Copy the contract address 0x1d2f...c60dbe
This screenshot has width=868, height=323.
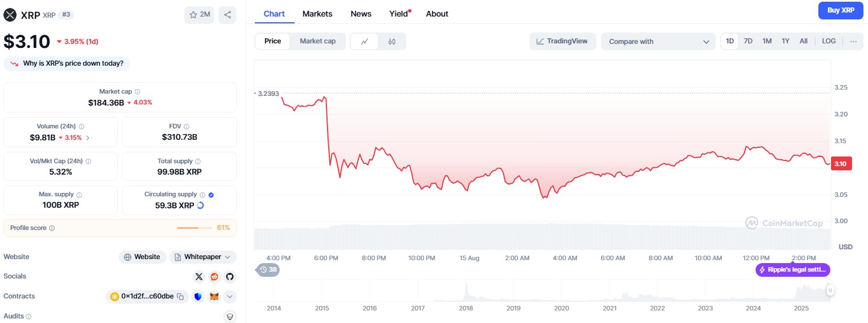click(180, 297)
